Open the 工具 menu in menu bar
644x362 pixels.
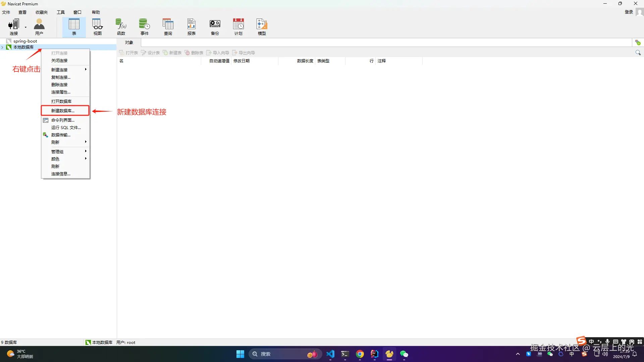click(60, 12)
